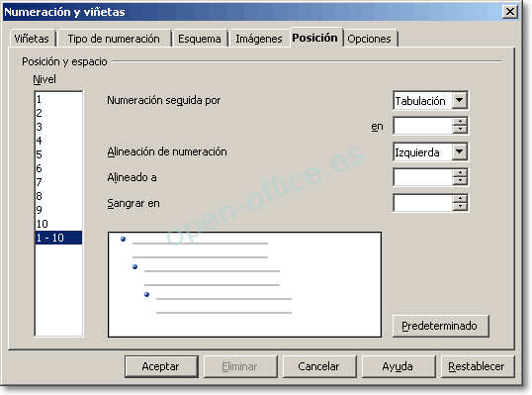Close the Numeración y viñetas dialog
Image resolution: width=532 pixels, height=395 pixels.
point(509,12)
